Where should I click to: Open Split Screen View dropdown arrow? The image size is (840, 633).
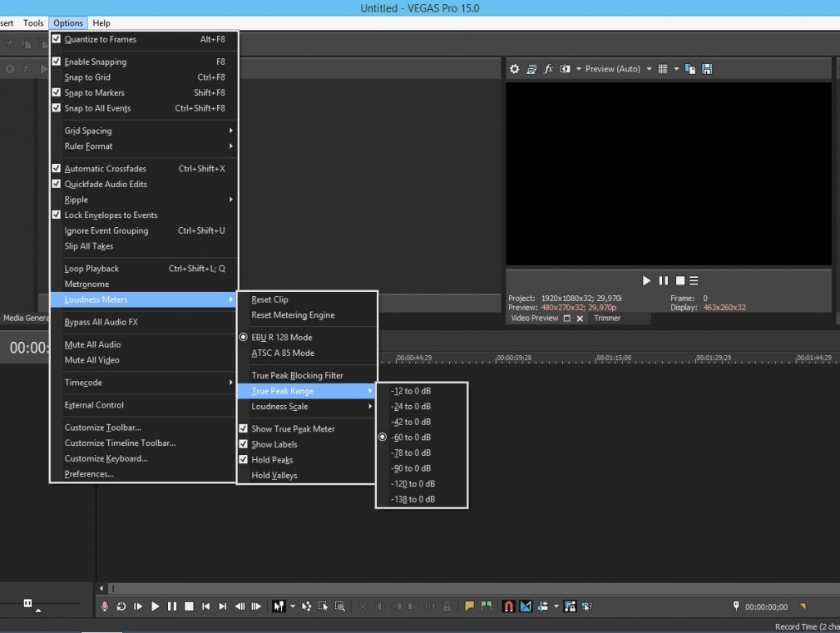pyautogui.click(x=579, y=69)
